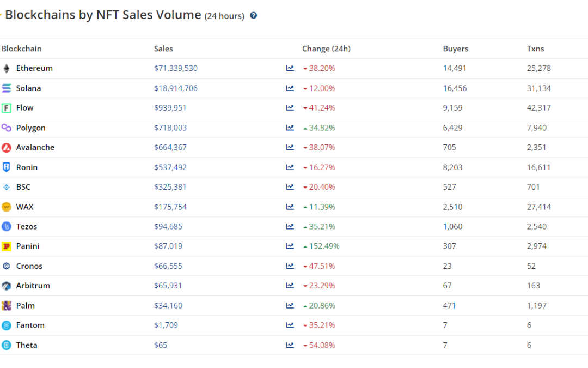The image size is (588, 368).
Task: Open the Theta blockchain link
Action: tap(27, 345)
